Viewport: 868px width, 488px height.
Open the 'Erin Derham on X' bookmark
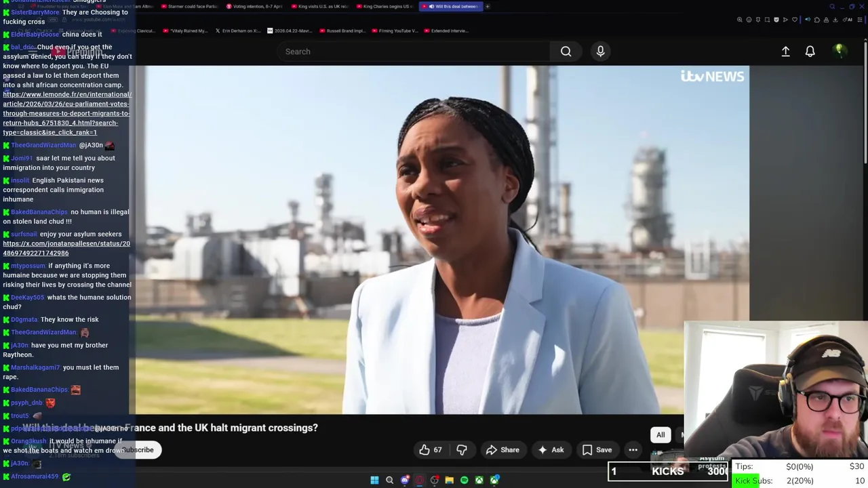[238, 30]
